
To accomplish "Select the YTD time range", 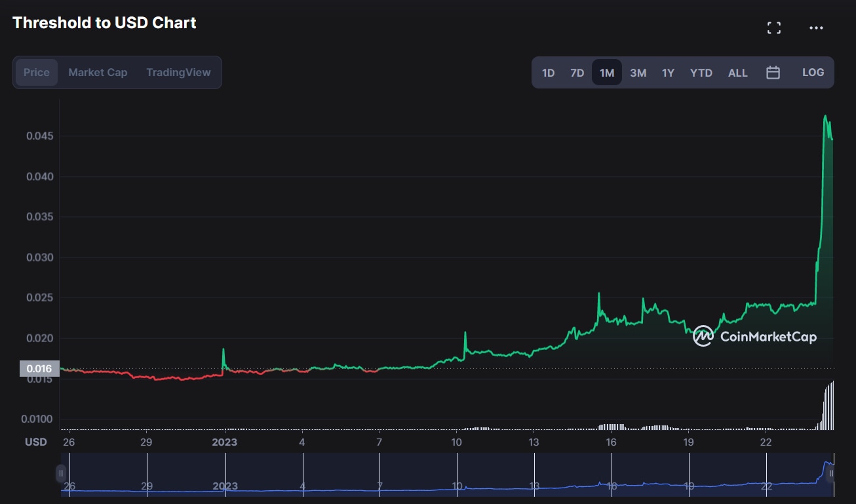I will pos(701,73).
